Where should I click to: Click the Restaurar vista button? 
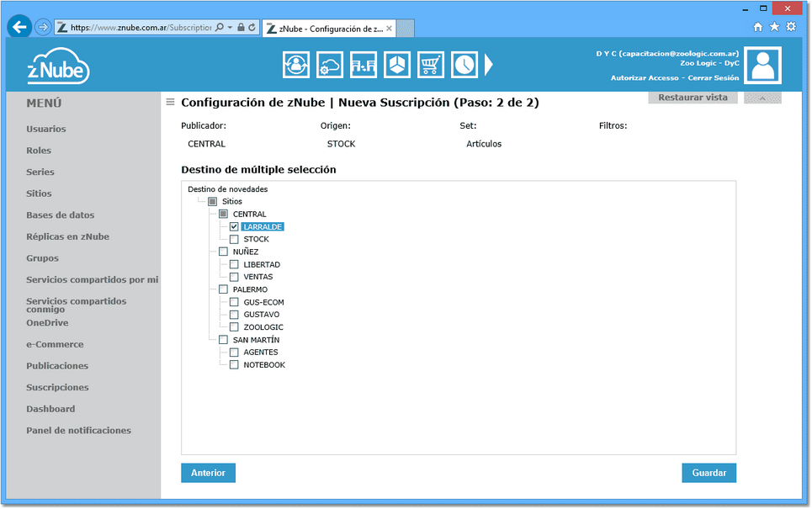693,98
